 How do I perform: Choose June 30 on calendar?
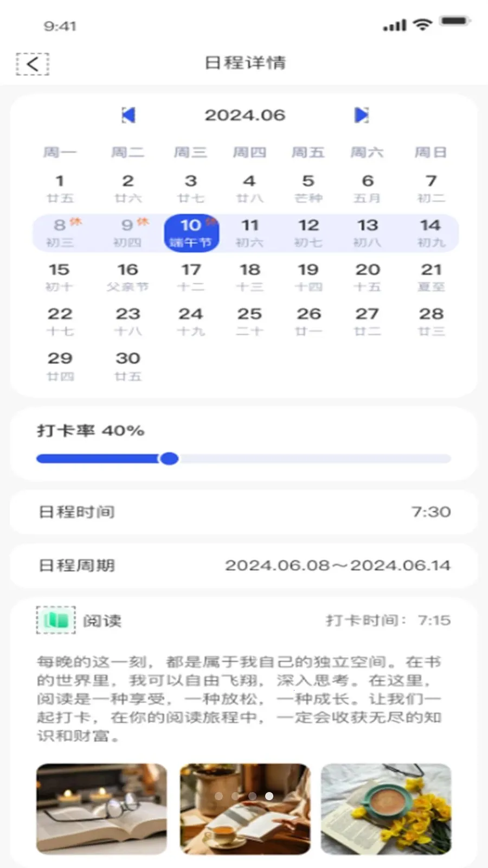click(128, 366)
